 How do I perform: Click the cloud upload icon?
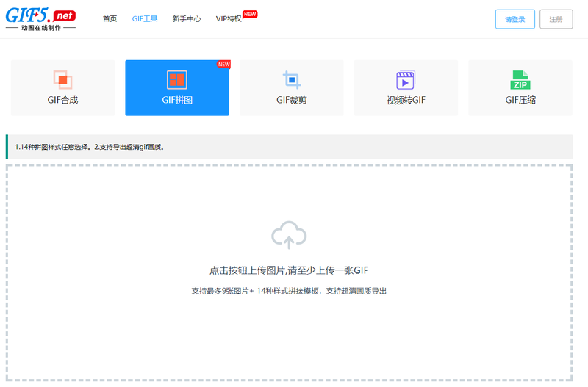[x=289, y=235]
